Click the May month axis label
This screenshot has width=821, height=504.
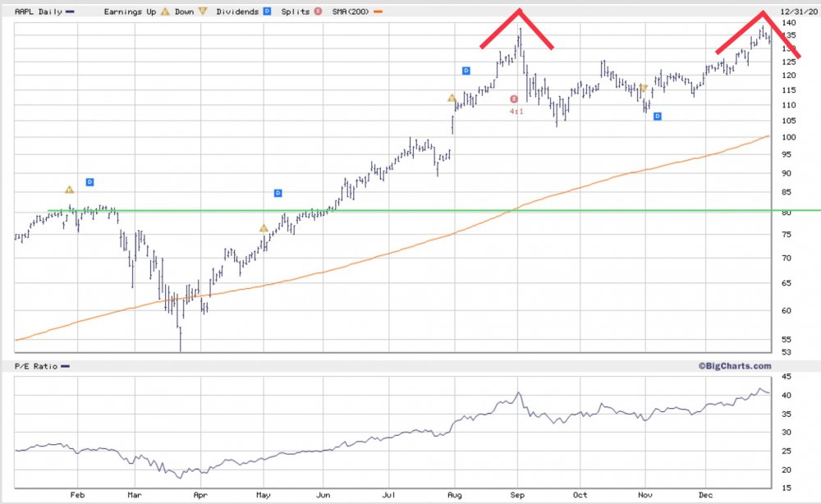coord(264,495)
